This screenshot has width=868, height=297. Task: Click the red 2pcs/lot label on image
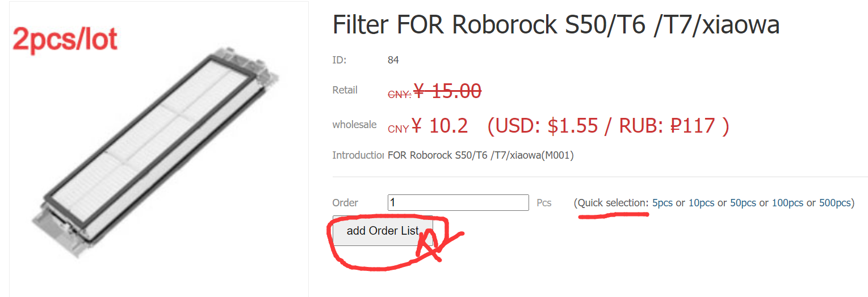[65, 40]
